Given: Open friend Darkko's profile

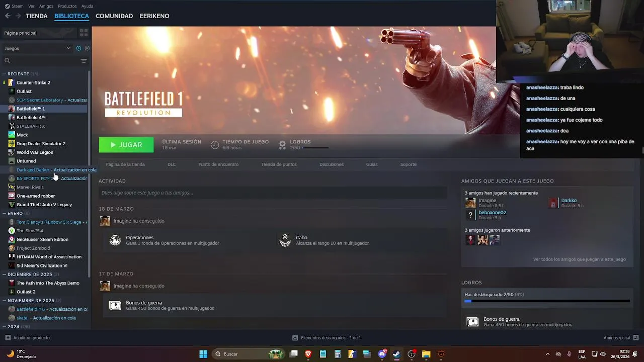Looking at the screenshot, I should click(x=569, y=201).
